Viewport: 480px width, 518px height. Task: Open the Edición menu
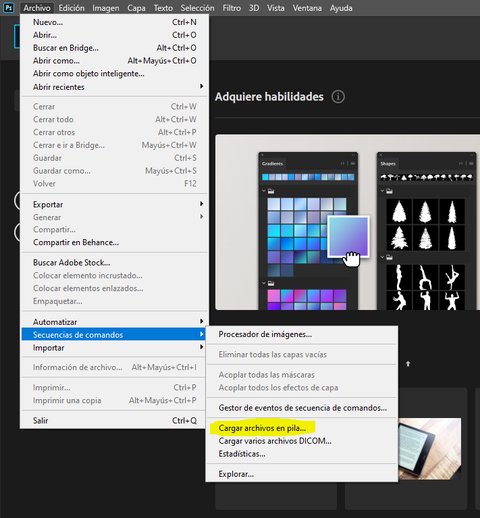pyautogui.click(x=71, y=8)
